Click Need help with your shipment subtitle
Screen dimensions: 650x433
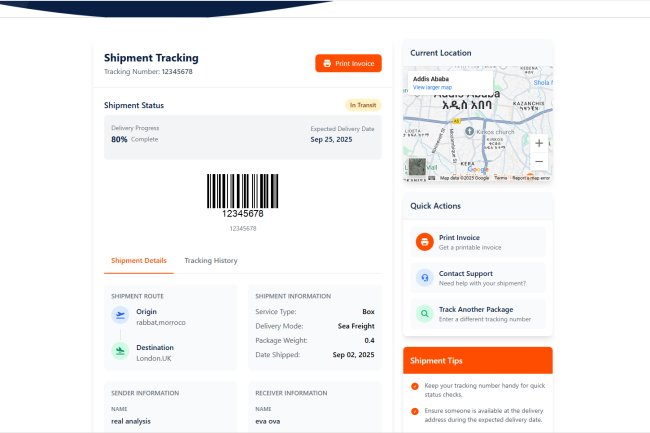[483, 283]
